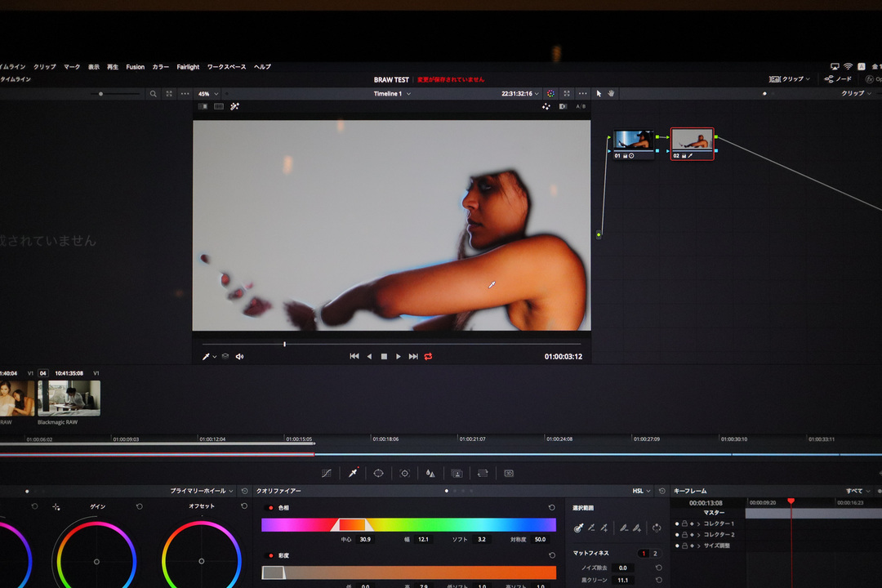
Task: Select Matte Finesse page 2
Action: click(x=655, y=554)
